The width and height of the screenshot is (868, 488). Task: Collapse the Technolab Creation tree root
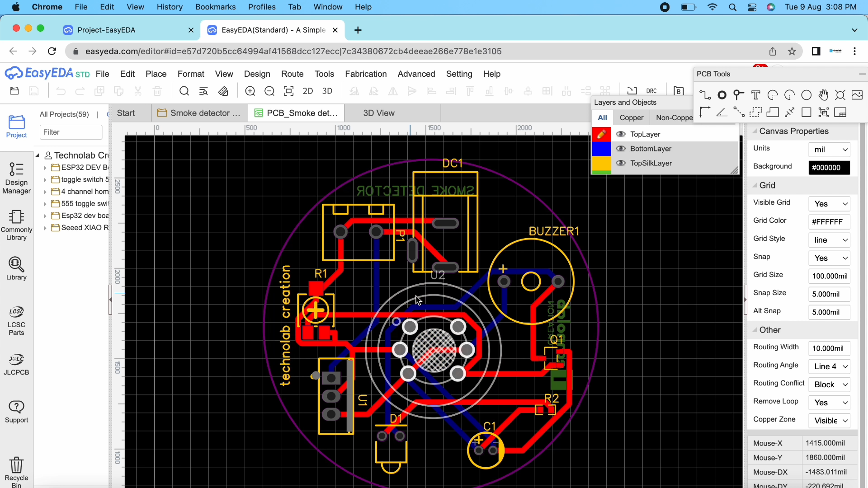tap(38, 155)
